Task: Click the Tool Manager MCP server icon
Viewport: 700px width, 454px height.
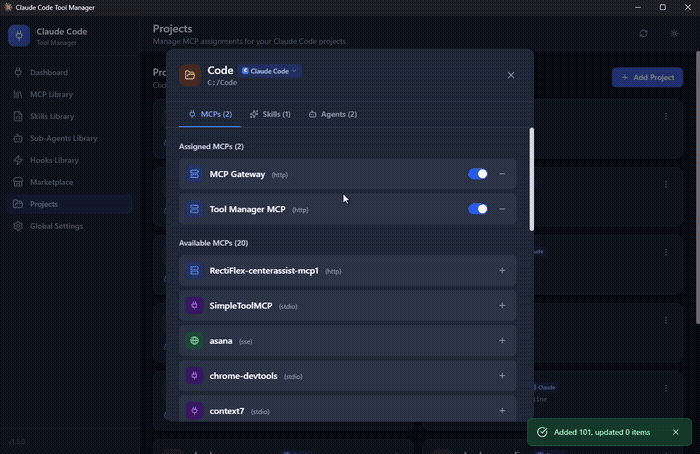Action: point(194,209)
